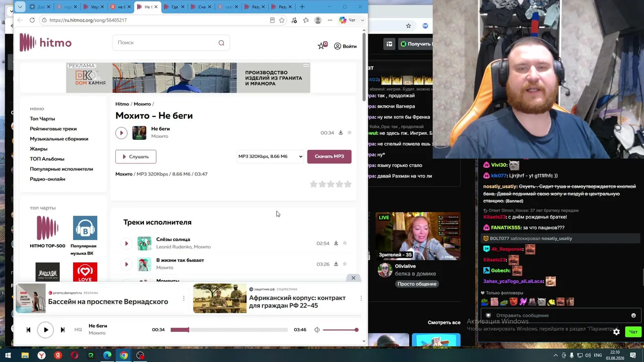Click the Hitmo breadcrumb link
The image size is (644, 362).
[122, 104]
